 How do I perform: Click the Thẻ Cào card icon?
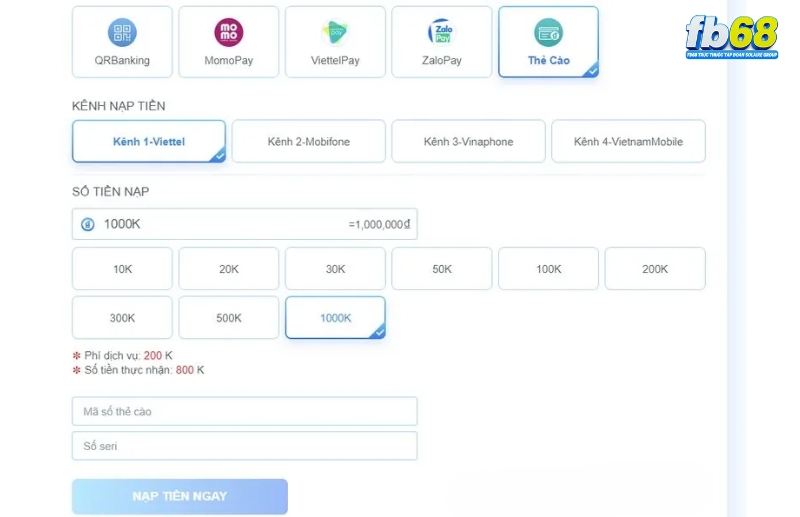coord(548,32)
